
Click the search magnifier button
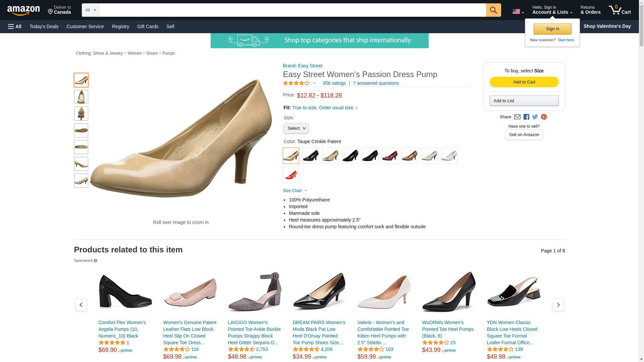click(493, 10)
